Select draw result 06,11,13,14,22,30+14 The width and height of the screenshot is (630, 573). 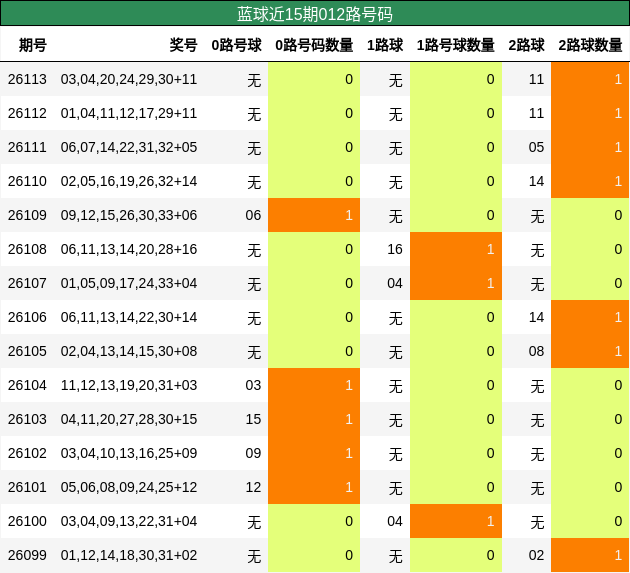tap(129, 317)
